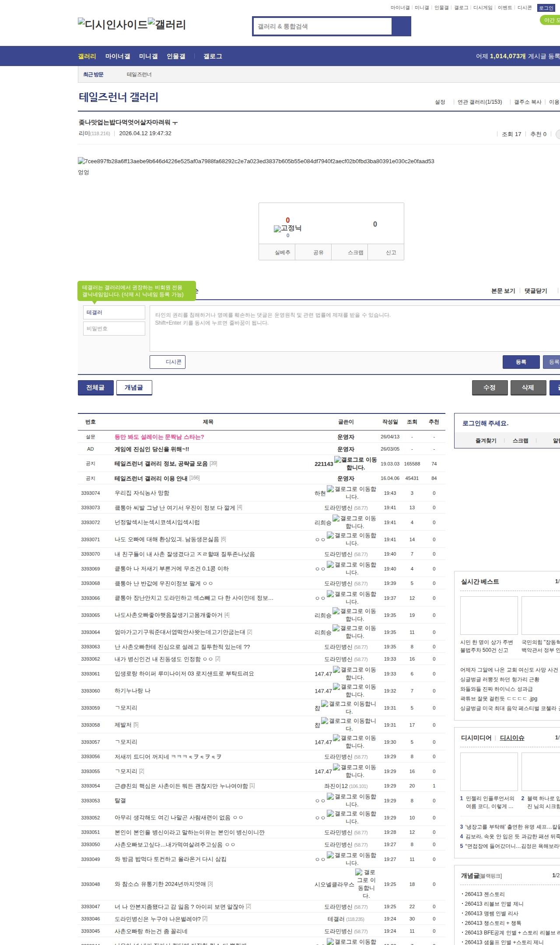
Task: Click the 갤러리 logo image in the header
Action: point(167,24)
